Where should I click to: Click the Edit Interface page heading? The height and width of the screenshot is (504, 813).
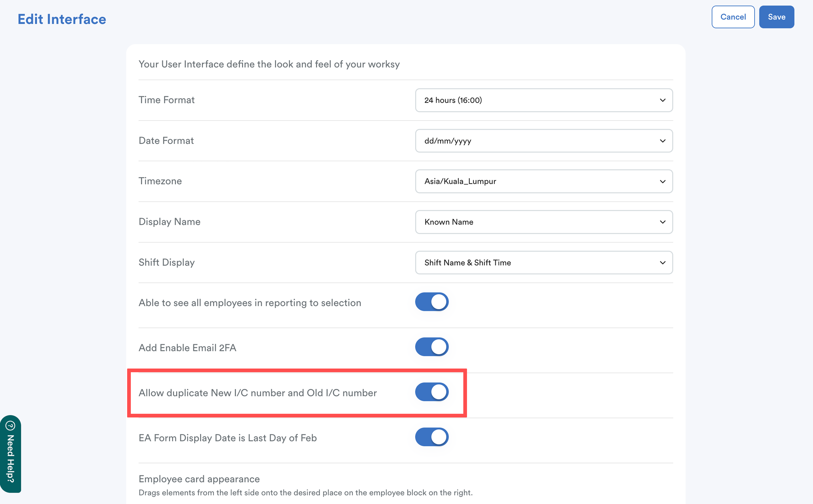tap(62, 19)
